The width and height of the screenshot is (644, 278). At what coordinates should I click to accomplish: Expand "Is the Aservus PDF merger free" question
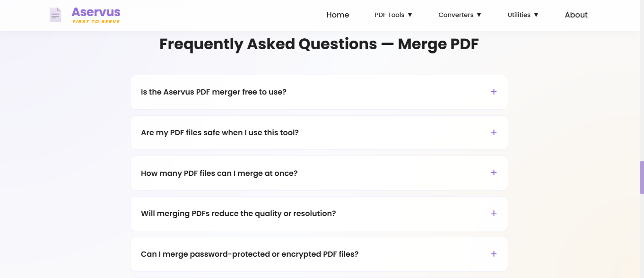pyautogui.click(x=214, y=92)
